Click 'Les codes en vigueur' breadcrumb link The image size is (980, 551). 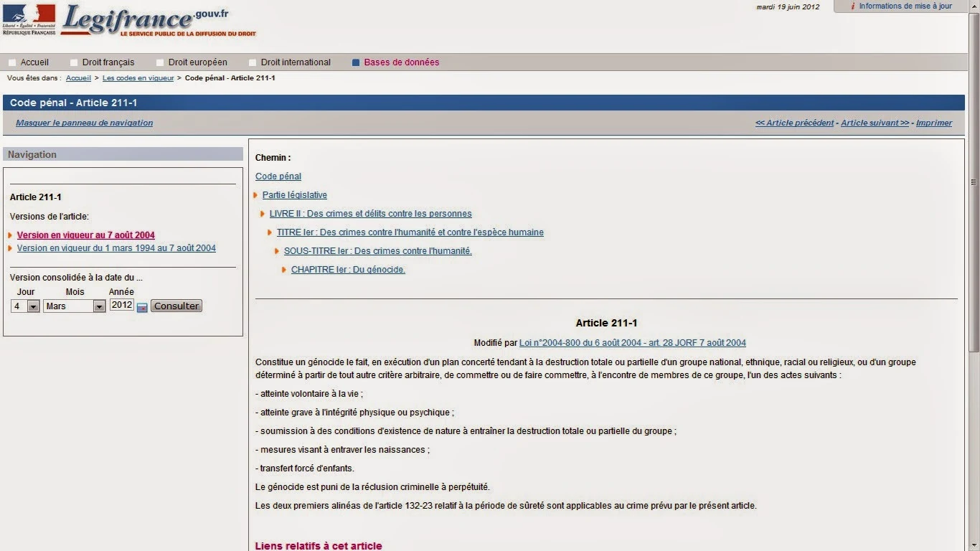(x=138, y=77)
